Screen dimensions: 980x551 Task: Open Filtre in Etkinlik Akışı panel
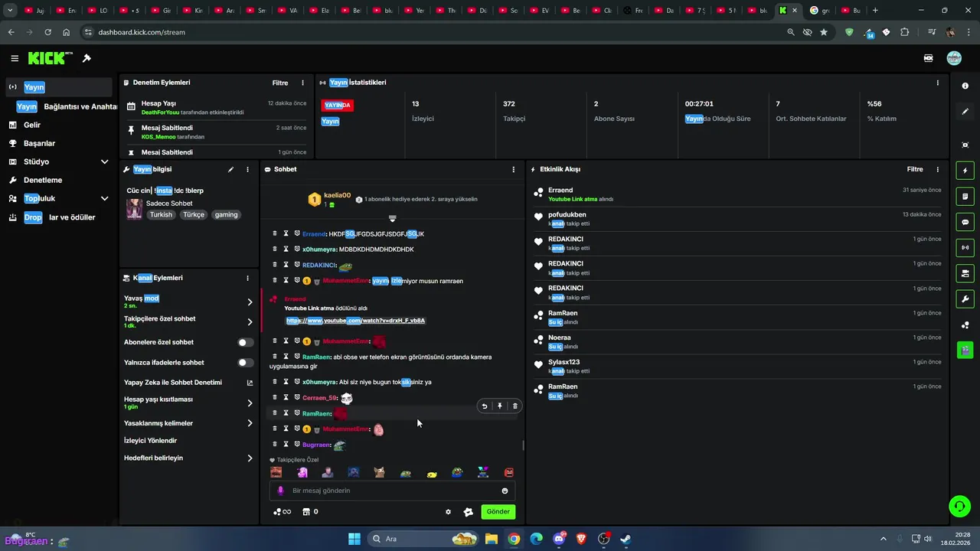[x=915, y=170]
